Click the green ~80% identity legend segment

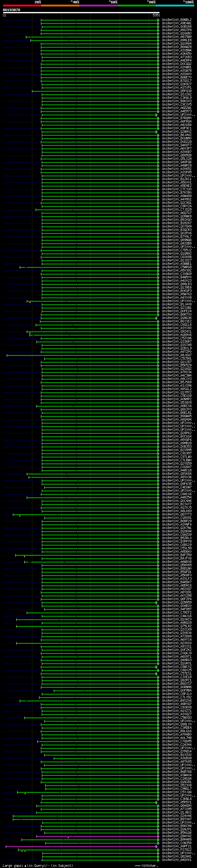tap(137, 6)
